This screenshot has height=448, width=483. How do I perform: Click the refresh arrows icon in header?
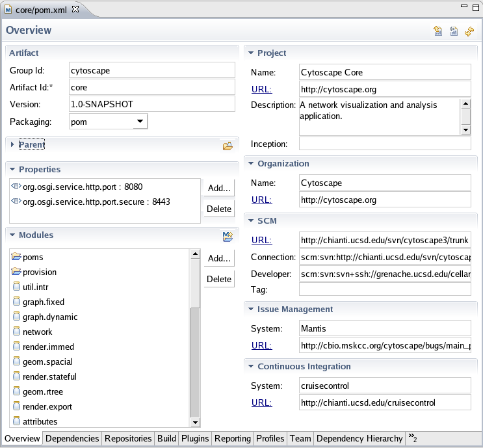469,31
